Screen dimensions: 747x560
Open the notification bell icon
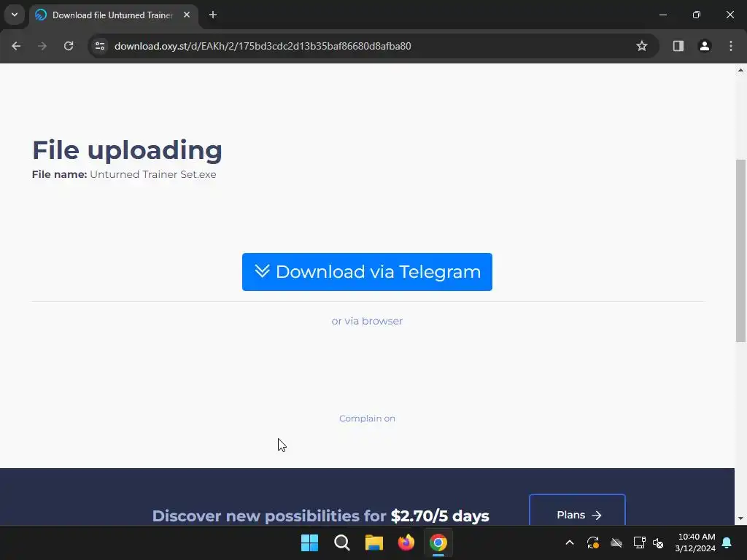[727, 542]
